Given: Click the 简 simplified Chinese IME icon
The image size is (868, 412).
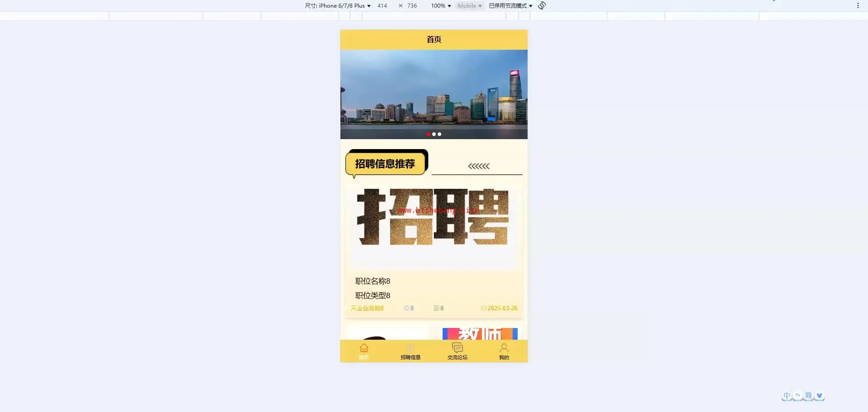Looking at the screenshot, I should tap(809, 396).
